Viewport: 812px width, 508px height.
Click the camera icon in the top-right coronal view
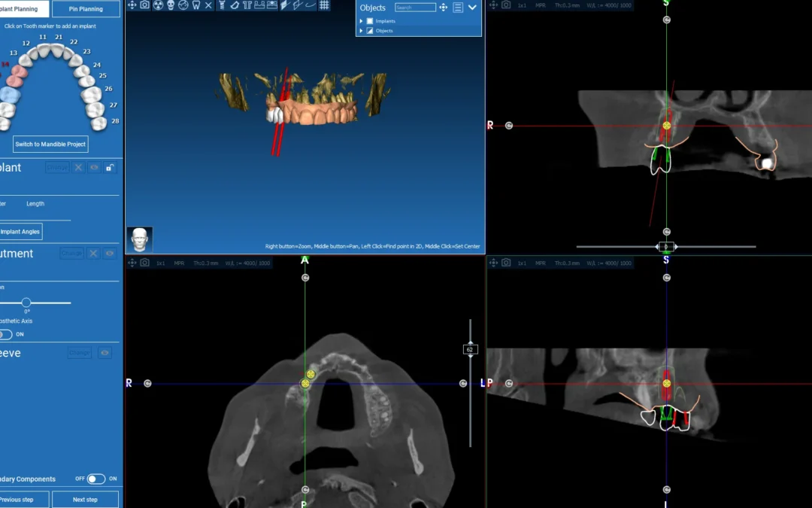(x=506, y=5)
